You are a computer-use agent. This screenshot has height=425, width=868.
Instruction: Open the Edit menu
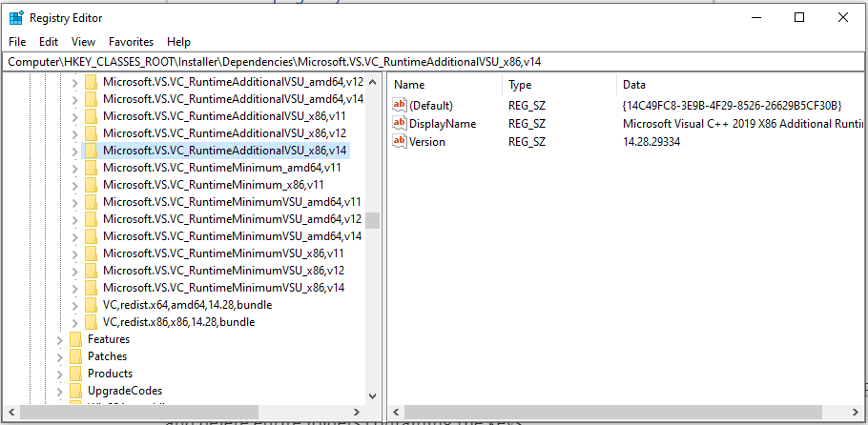click(x=49, y=42)
